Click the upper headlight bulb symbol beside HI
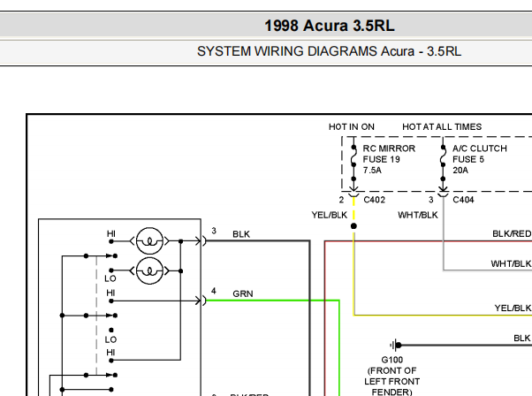The width and height of the screenshot is (532, 396). (149, 241)
